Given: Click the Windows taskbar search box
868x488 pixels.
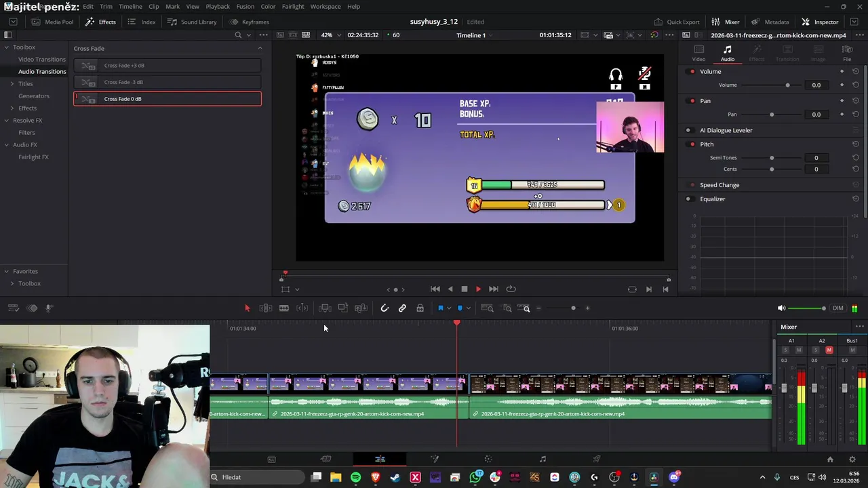Looking at the screenshot, I should pos(256,477).
